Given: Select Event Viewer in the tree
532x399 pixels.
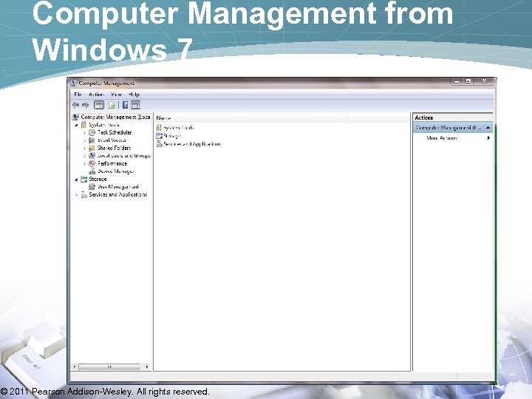Looking at the screenshot, I should point(112,140).
